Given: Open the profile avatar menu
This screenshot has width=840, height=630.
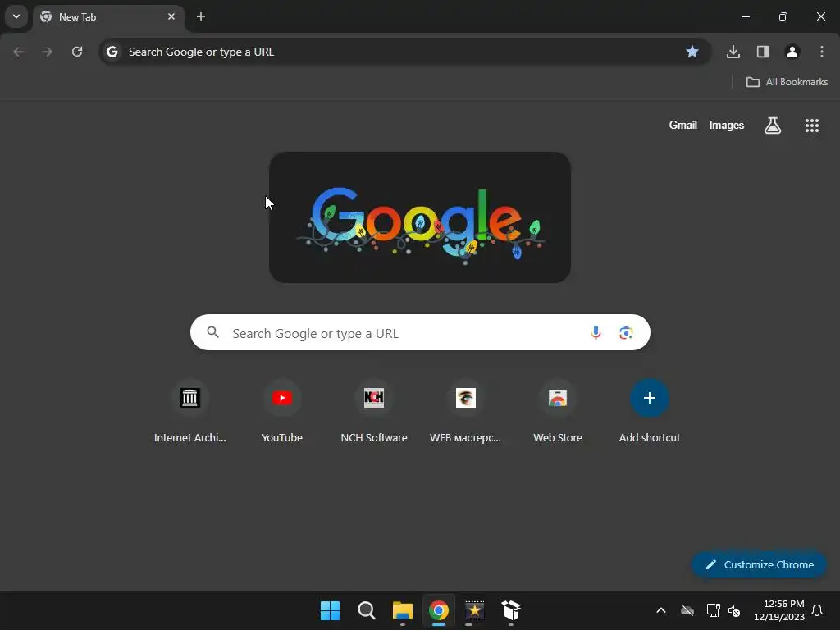Looking at the screenshot, I should click(x=792, y=52).
